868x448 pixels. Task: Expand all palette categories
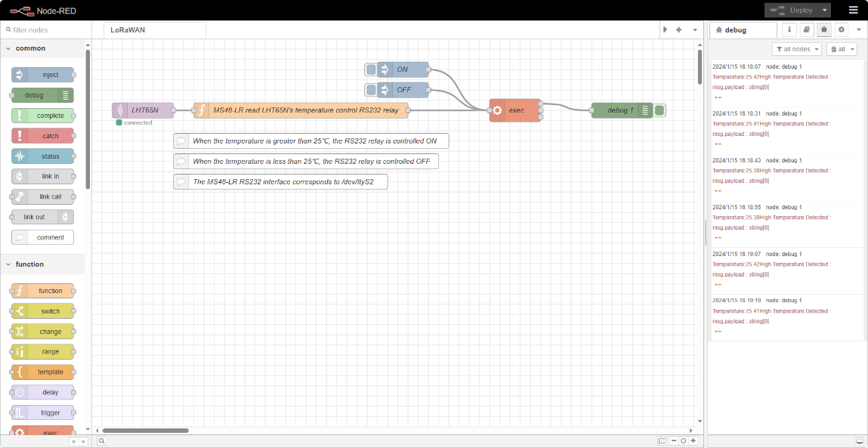83,441
